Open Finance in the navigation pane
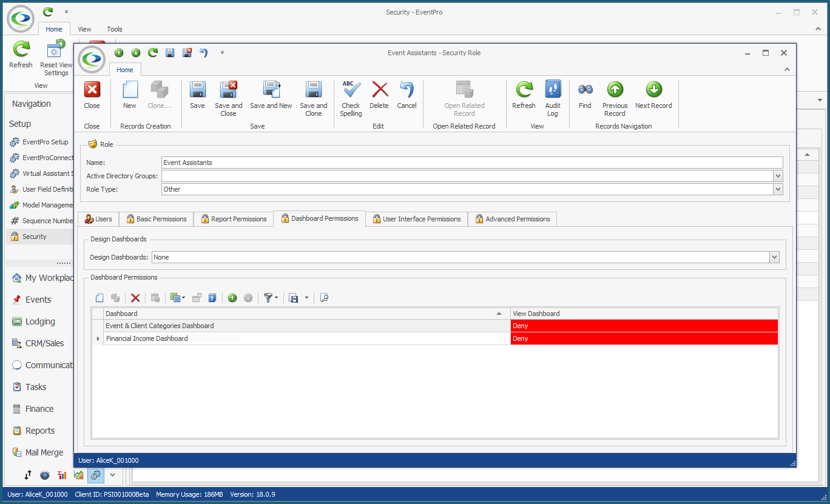Viewport: 830px width, 504px height. point(39,409)
